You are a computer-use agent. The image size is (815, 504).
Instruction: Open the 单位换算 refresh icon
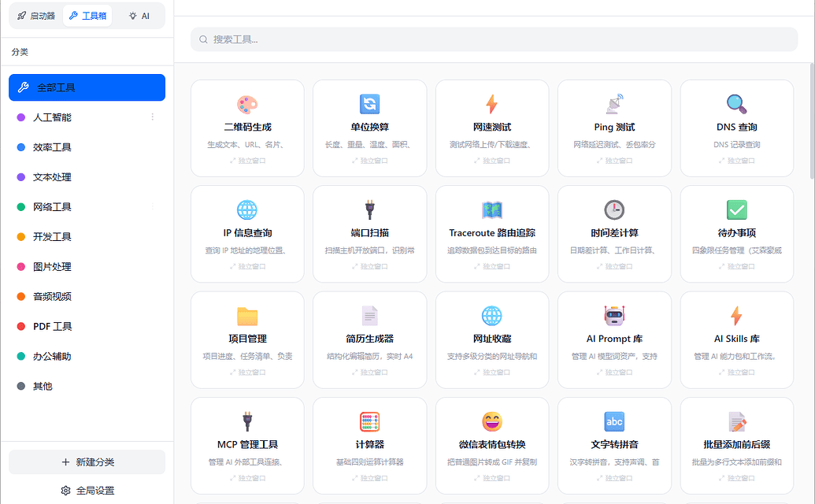coord(369,105)
